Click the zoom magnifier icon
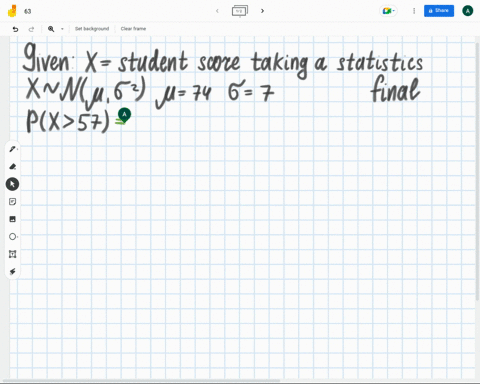Viewport: 480px width, 384px height. 51,29
